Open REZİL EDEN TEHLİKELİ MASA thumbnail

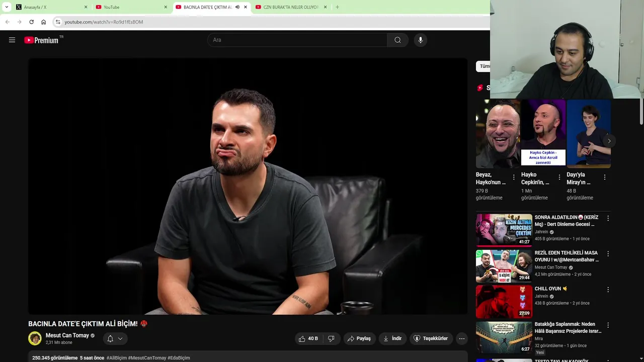click(504, 265)
